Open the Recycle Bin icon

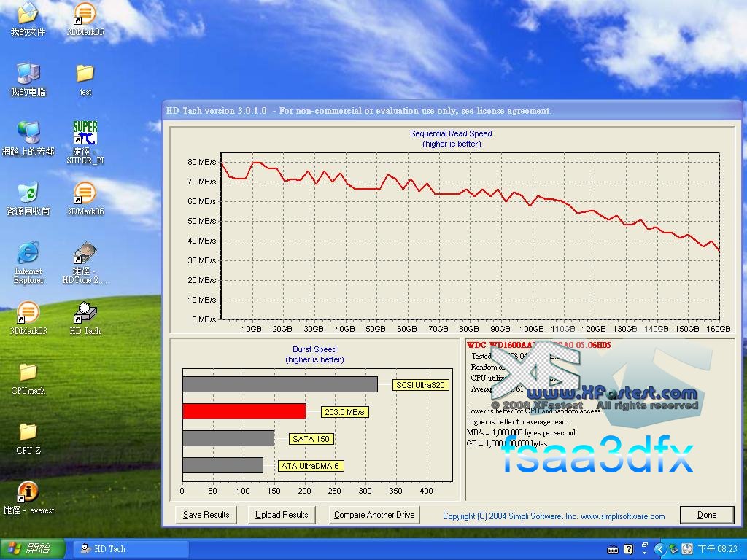pos(28,194)
